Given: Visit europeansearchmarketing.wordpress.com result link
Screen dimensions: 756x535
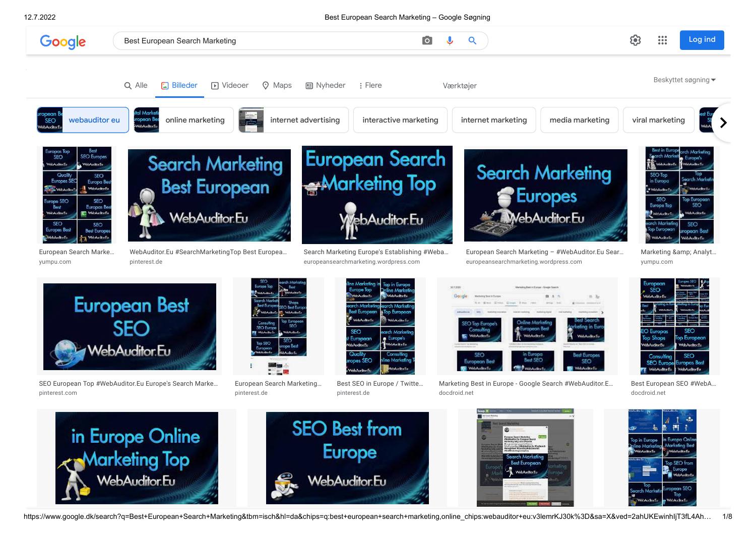Looking at the screenshot, I should [361, 262].
